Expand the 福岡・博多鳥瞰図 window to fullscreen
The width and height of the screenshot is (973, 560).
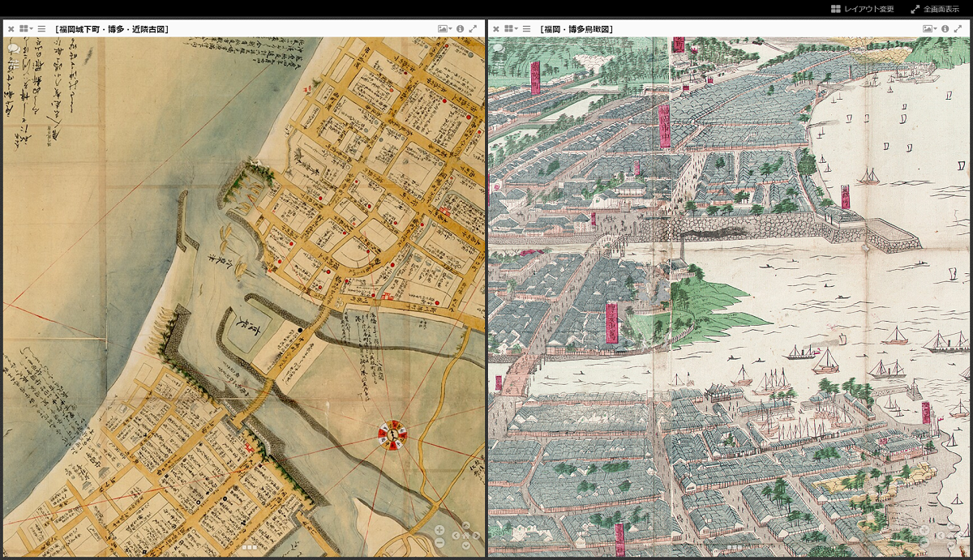coord(958,29)
